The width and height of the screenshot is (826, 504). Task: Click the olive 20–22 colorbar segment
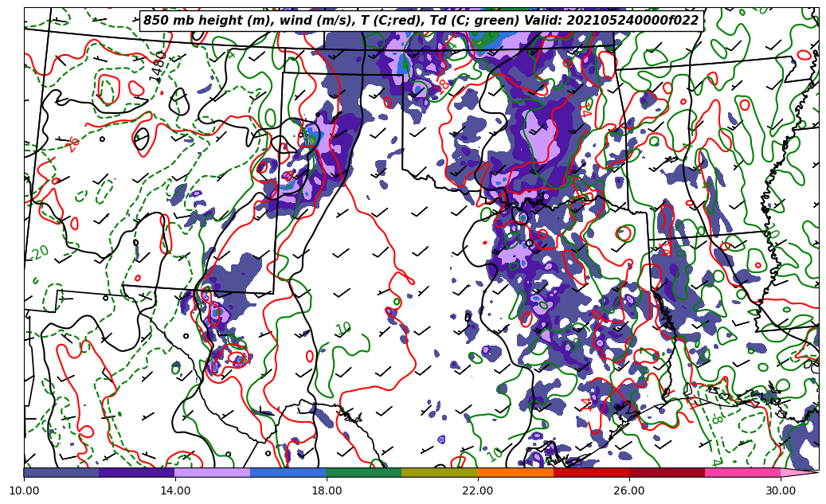coord(440,472)
